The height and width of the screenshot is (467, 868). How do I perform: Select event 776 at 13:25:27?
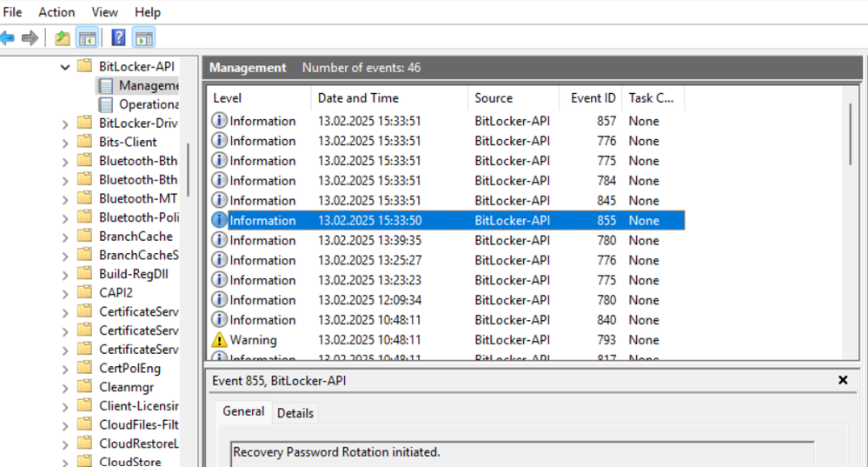tap(447, 260)
